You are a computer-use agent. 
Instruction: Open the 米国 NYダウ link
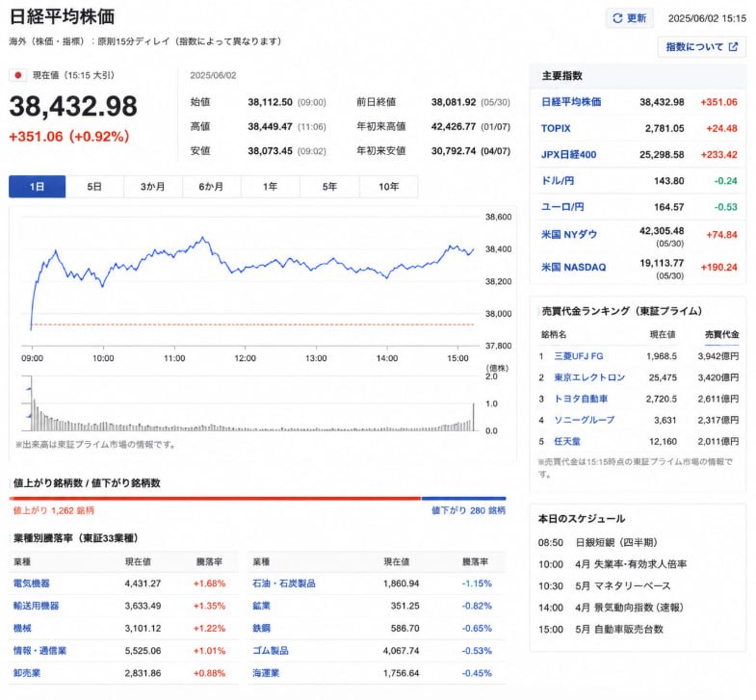(x=569, y=235)
